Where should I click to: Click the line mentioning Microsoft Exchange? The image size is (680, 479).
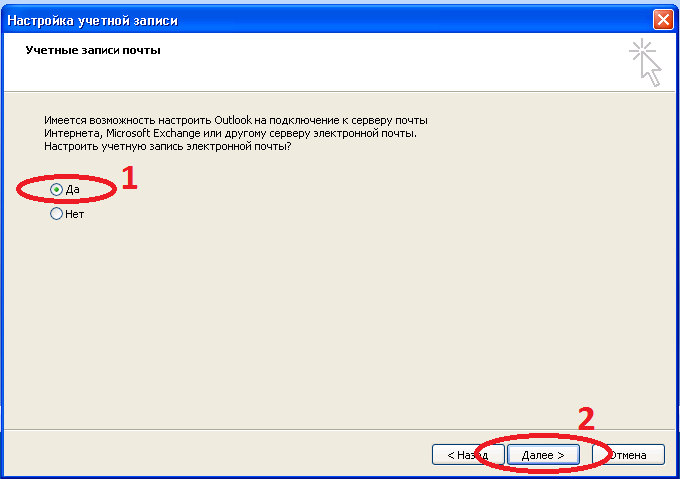(230, 133)
